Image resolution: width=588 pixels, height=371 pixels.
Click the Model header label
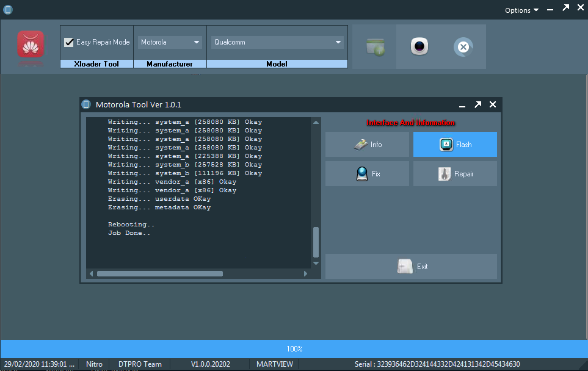tap(277, 64)
